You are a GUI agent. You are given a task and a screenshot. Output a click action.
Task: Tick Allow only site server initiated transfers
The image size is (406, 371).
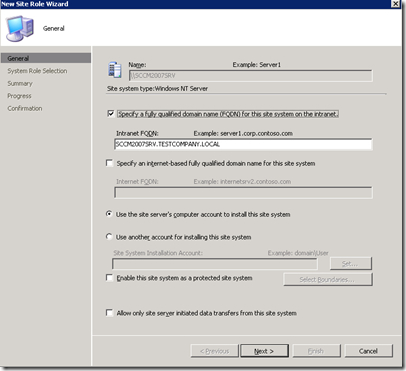coord(109,313)
